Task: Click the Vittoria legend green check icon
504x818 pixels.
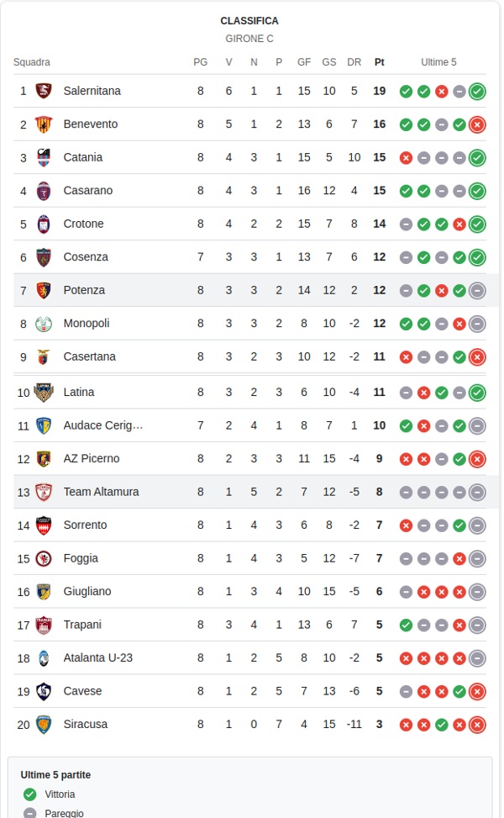Action: tap(30, 794)
